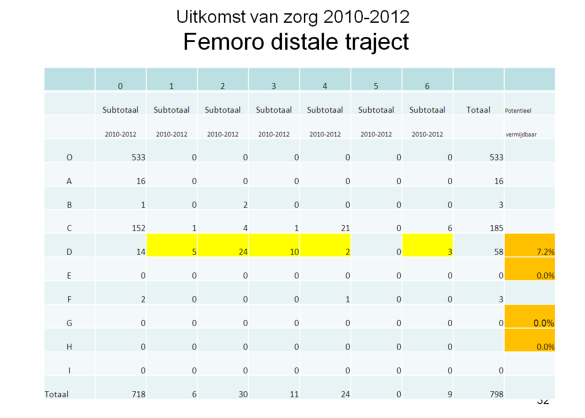Select the yellow cell with value 24
This screenshot has width=585, height=418.
pyautogui.click(x=223, y=245)
